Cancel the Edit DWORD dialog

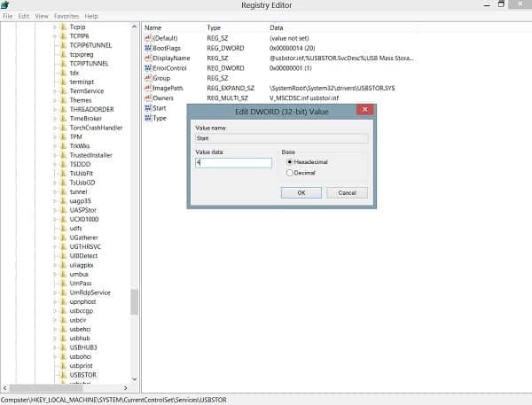point(347,192)
